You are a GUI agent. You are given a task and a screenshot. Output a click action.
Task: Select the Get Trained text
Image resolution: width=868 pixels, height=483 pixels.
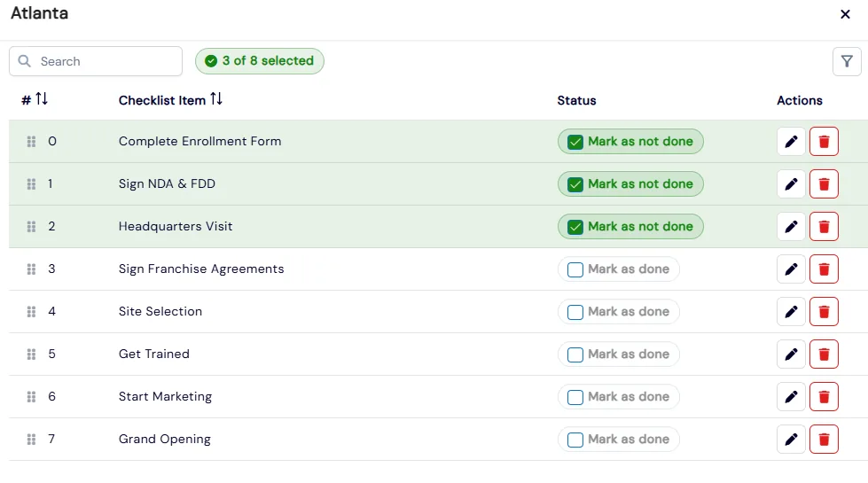154,354
